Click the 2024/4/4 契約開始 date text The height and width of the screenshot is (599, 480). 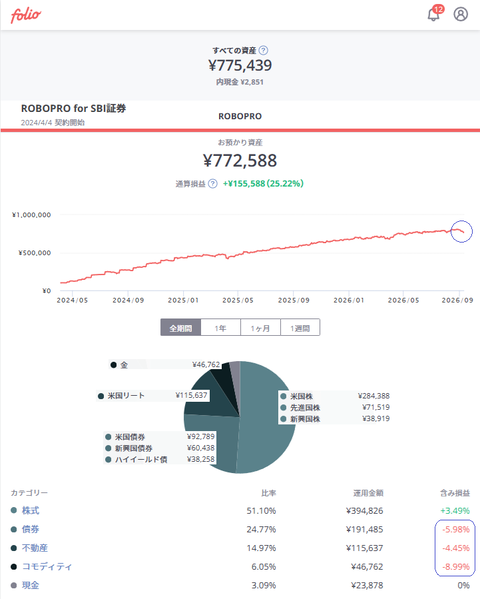tap(53, 123)
